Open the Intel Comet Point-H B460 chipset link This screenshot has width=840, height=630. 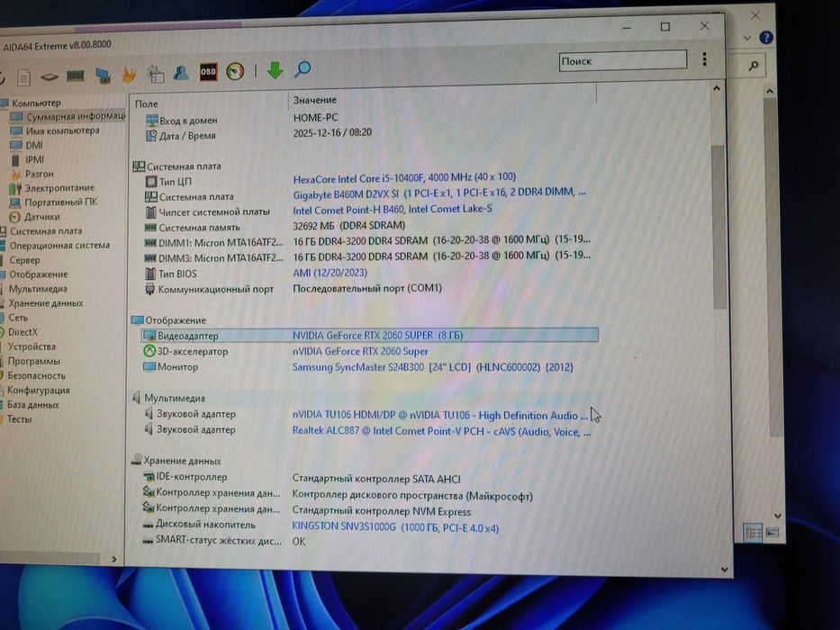393,210
